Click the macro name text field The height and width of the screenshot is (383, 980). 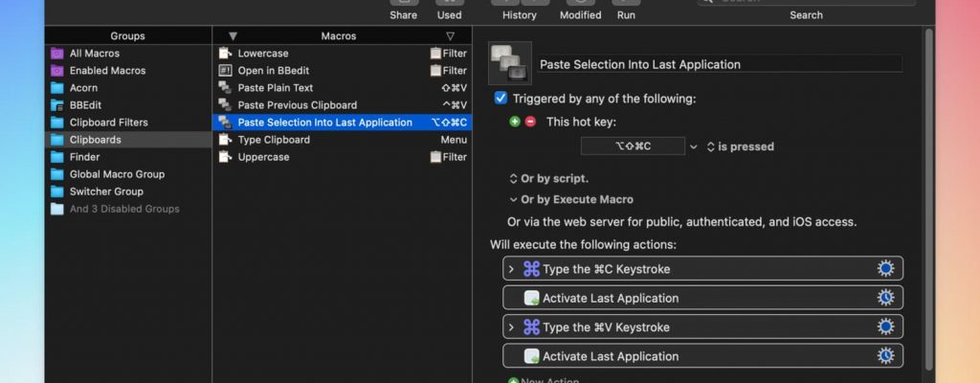[x=718, y=64]
